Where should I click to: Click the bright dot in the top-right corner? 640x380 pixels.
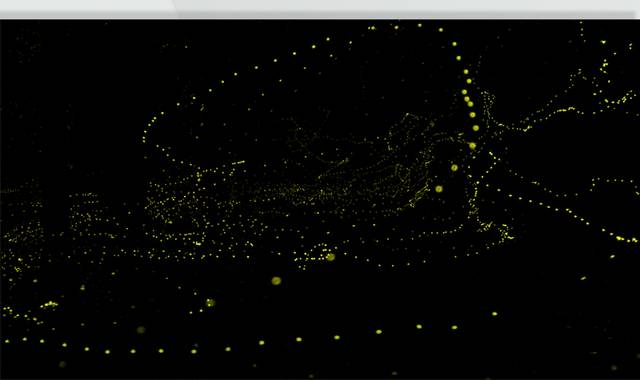603,42
